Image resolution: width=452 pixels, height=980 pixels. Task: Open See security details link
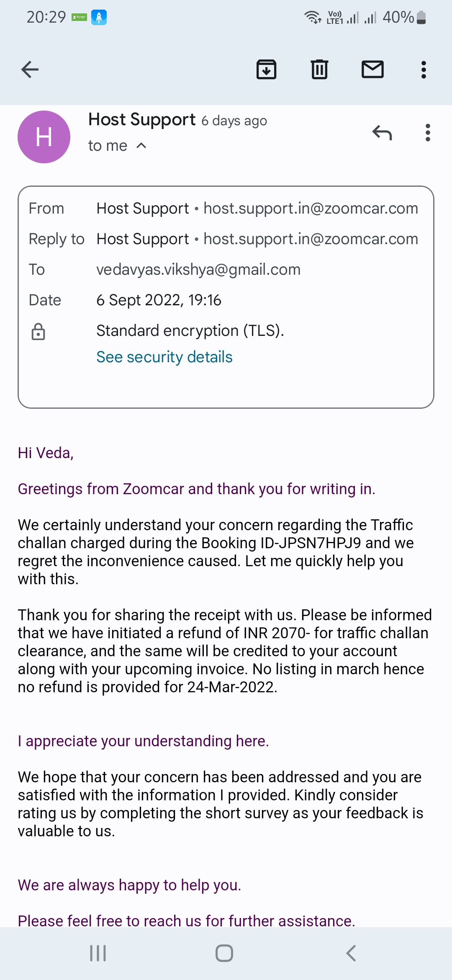[164, 357]
